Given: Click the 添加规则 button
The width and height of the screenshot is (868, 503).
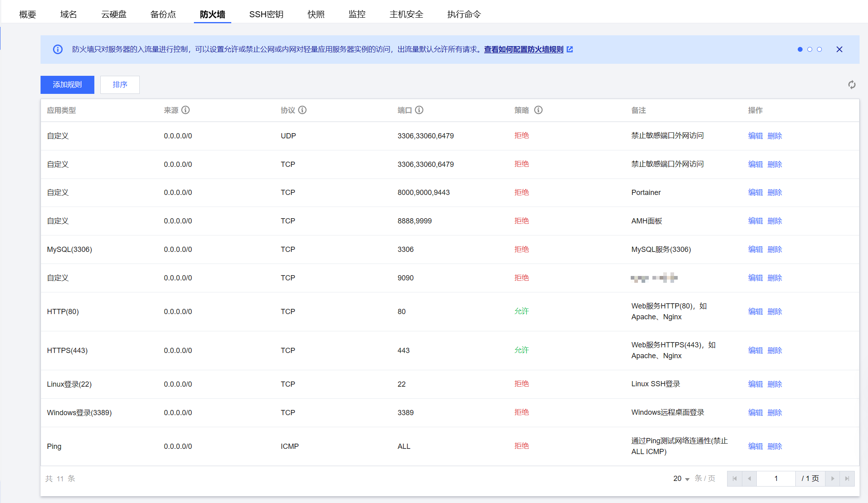Looking at the screenshot, I should click(x=67, y=85).
